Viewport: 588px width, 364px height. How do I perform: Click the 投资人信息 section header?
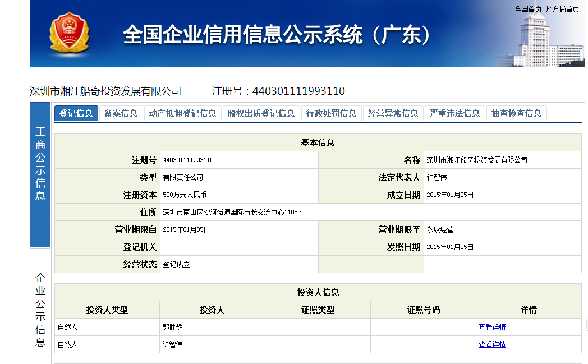click(318, 292)
